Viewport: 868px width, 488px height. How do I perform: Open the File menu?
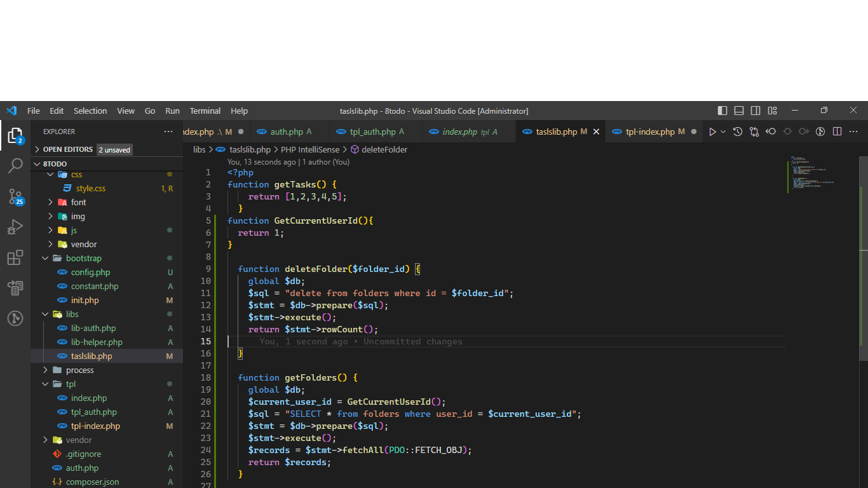pos(34,111)
